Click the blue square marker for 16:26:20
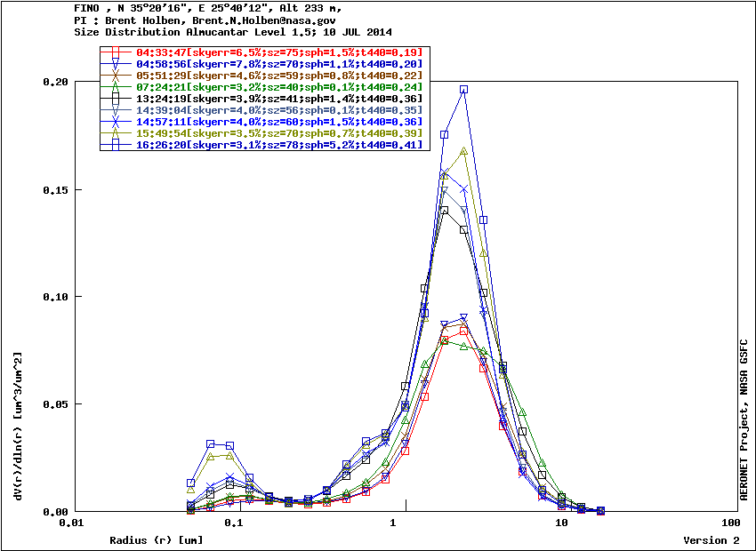 coord(115,145)
